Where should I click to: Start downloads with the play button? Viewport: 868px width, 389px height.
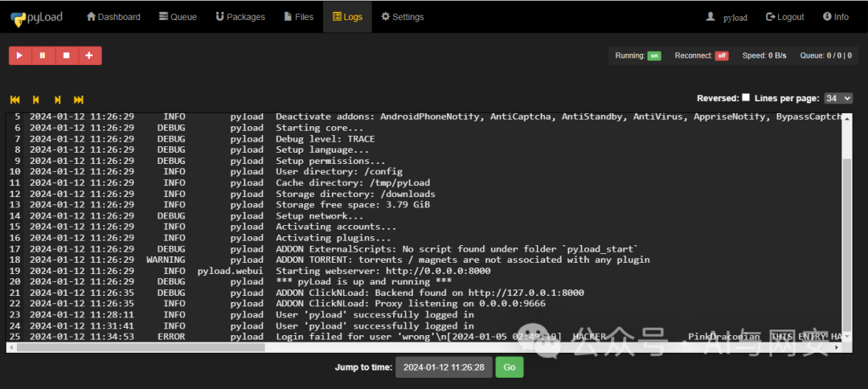click(x=20, y=55)
